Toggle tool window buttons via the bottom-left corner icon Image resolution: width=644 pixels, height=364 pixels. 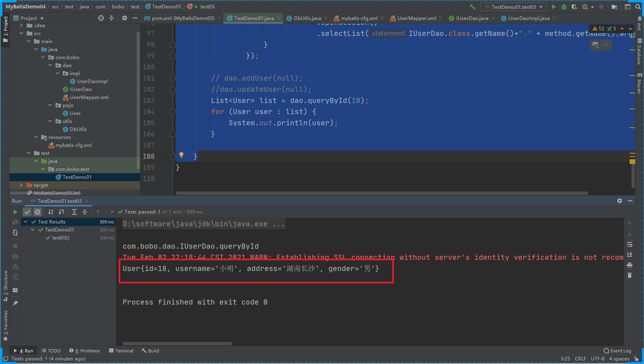pos(6,359)
